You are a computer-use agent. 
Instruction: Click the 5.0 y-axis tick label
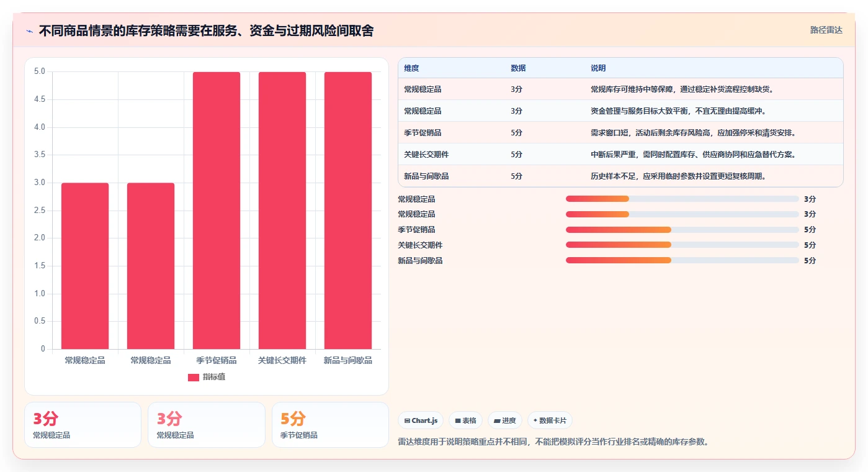40,71
